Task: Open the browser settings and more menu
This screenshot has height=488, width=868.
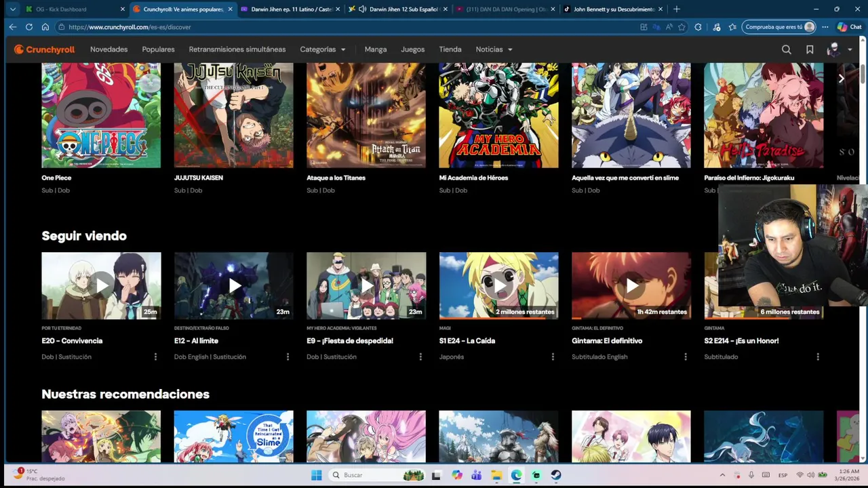Action: click(825, 27)
